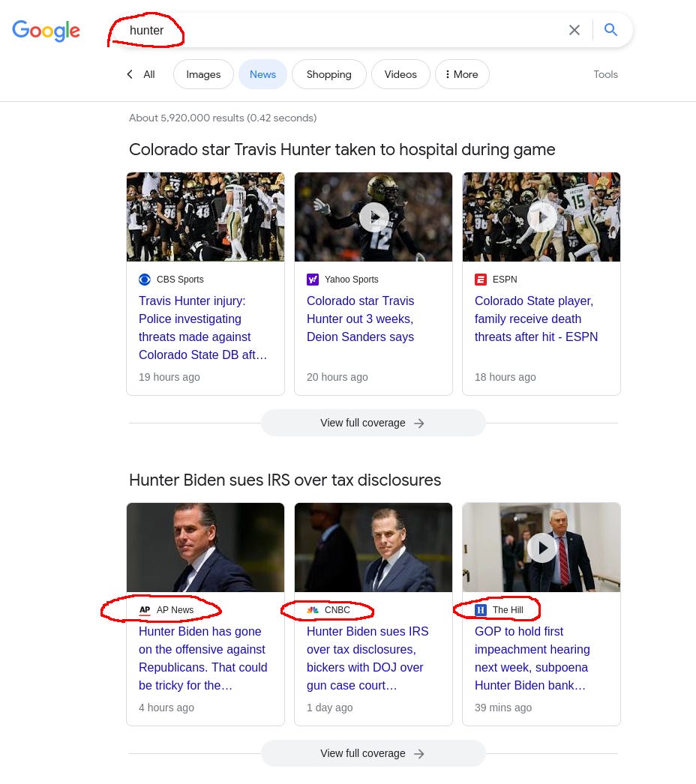Run the search with the magnifier icon
696x784 pixels.
coord(610,29)
